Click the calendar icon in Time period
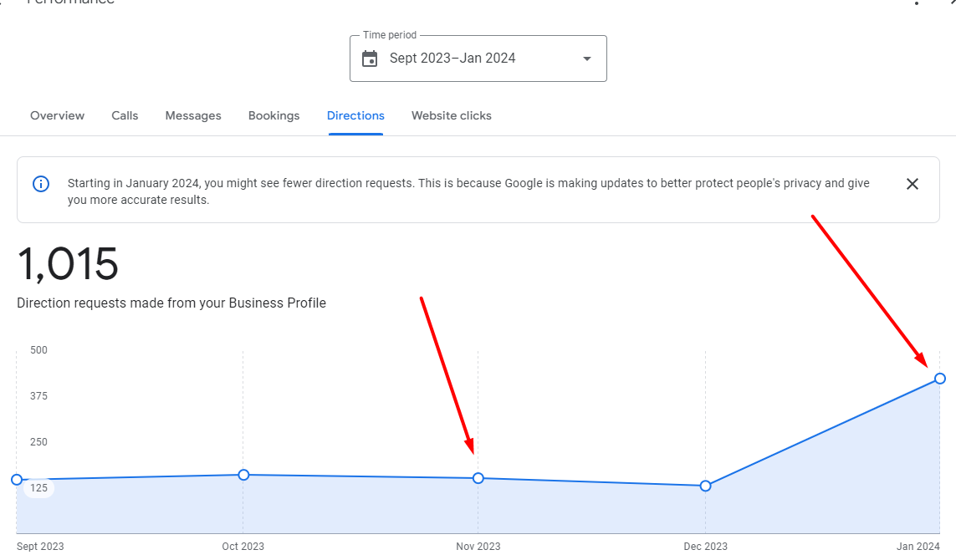Image resolution: width=956 pixels, height=560 pixels. click(x=370, y=59)
